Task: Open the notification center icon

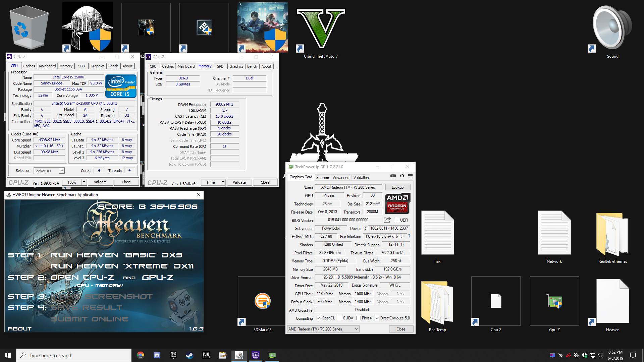Action: (x=633, y=355)
